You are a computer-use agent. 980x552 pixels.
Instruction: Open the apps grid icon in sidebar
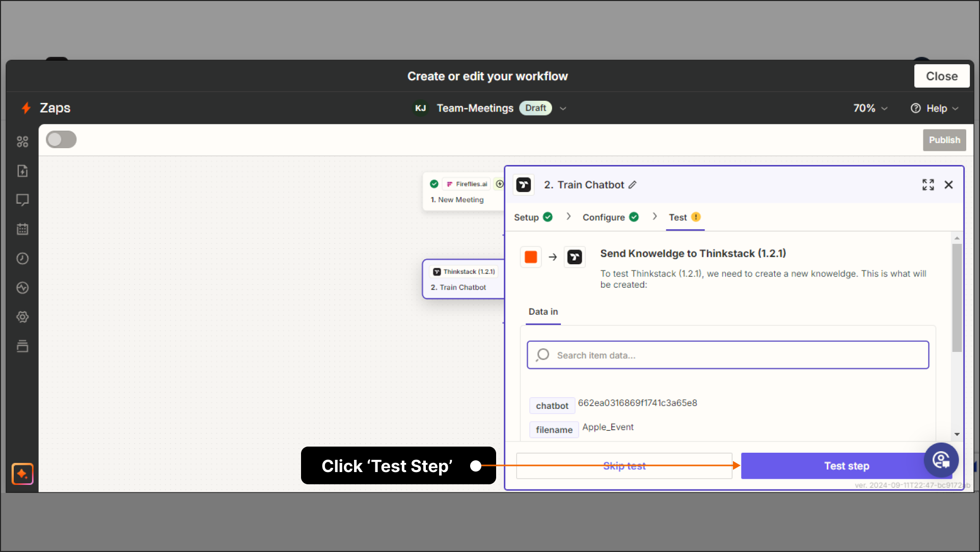pyautogui.click(x=22, y=142)
